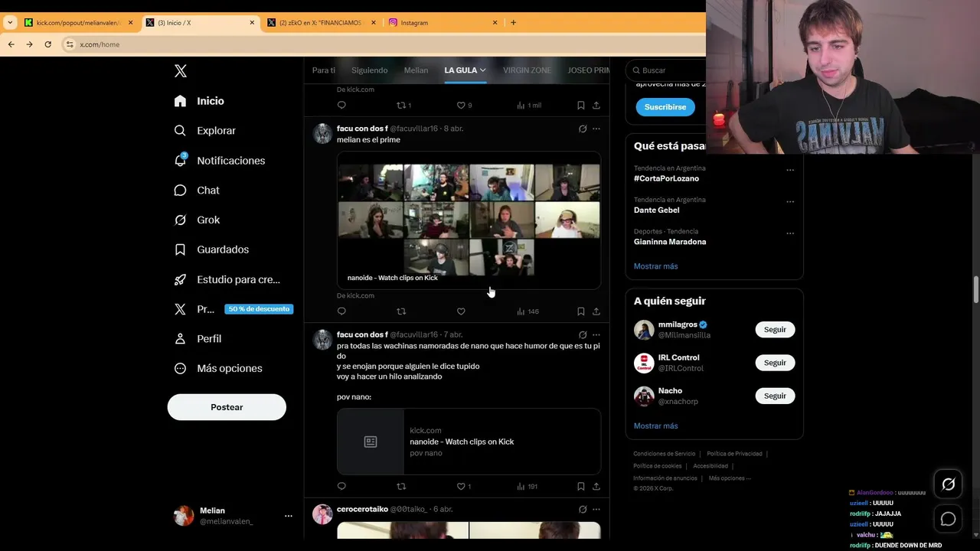Image resolution: width=980 pixels, height=551 pixels.
Task: Open Notificaciones in the sidebar
Action: point(219,161)
